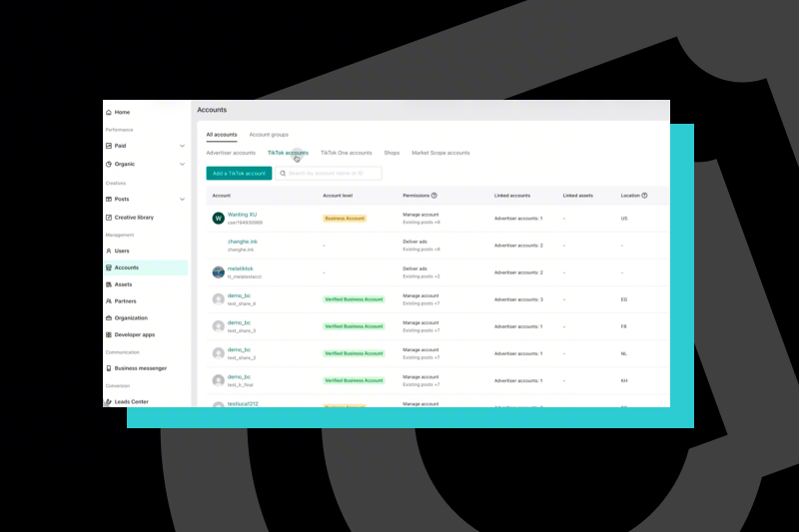This screenshot has width=799, height=532.
Task: Switch to the Account groups tab
Action: 269,134
